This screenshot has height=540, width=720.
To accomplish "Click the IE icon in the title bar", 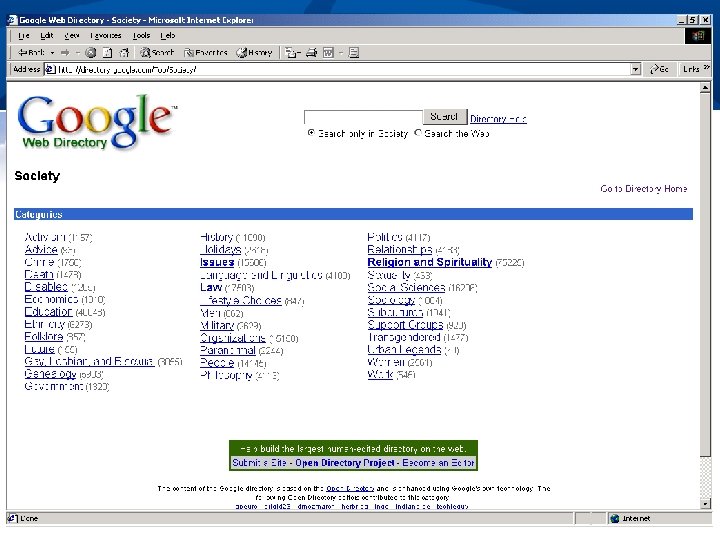I will click(12, 20).
